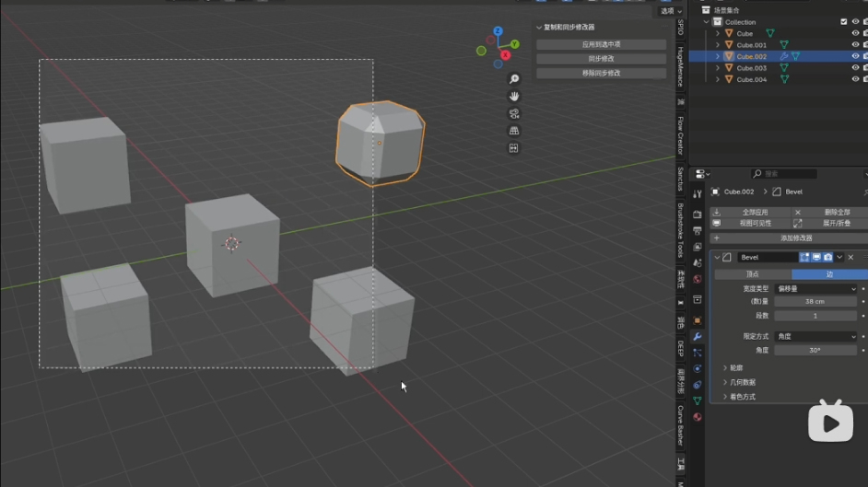Image resolution: width=868 pixels, height=487 pixels.
Task: Open the 限定方式 limit method dropdown
Action: pos(816,336)
